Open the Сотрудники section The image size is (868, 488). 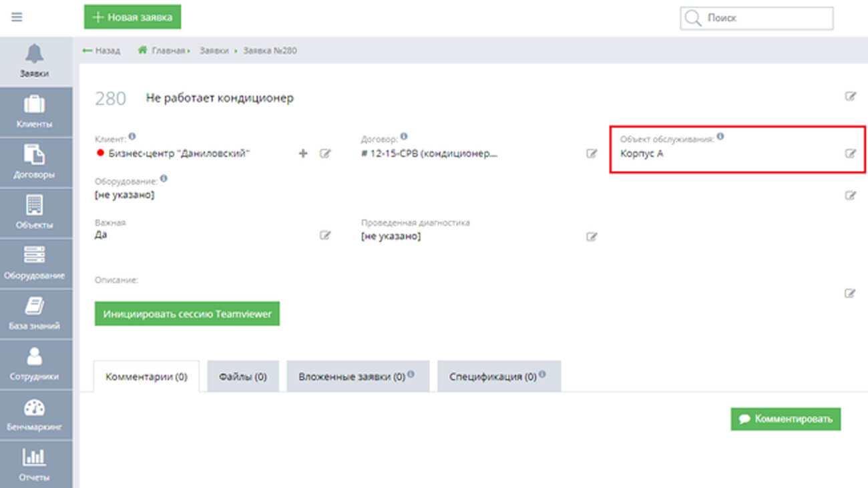coord(35,364)
